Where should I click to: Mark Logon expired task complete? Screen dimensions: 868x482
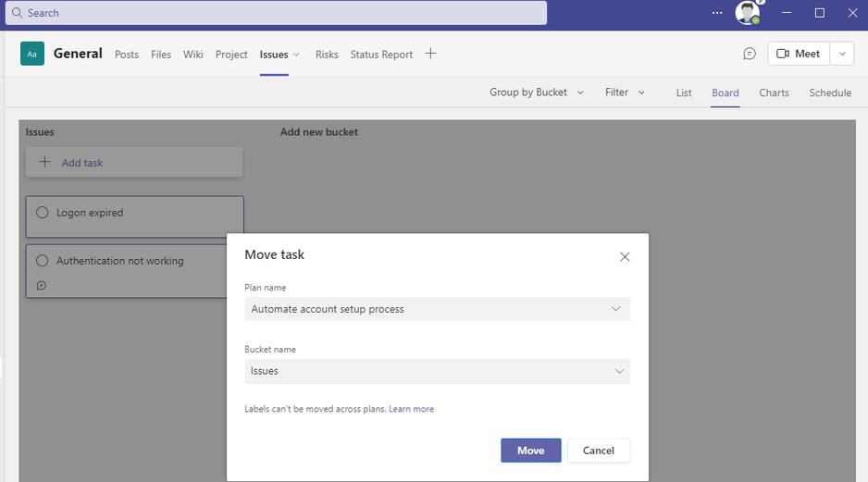click(42, 213)
